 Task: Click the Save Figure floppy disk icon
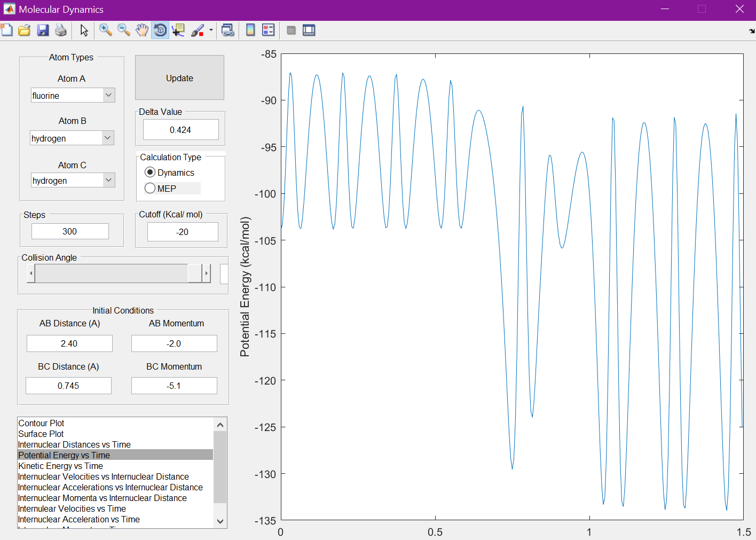(43, 30)
